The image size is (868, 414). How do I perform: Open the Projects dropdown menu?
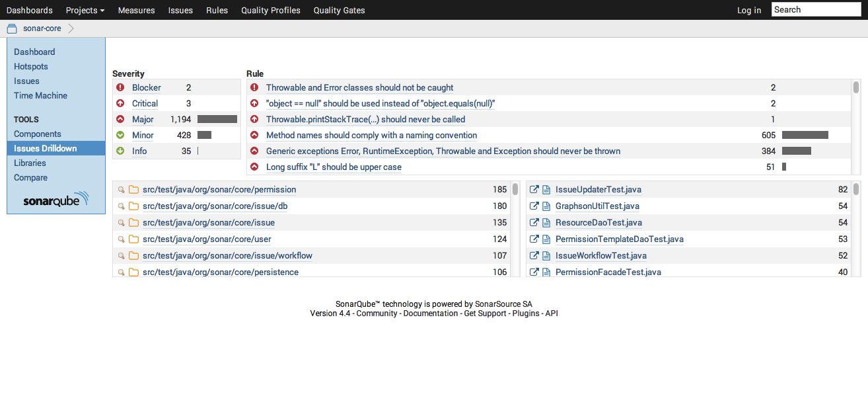point(85,10)
